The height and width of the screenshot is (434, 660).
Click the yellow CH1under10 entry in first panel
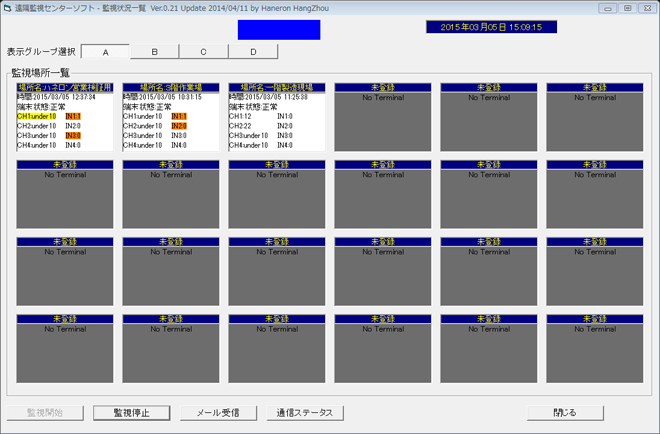37,116
